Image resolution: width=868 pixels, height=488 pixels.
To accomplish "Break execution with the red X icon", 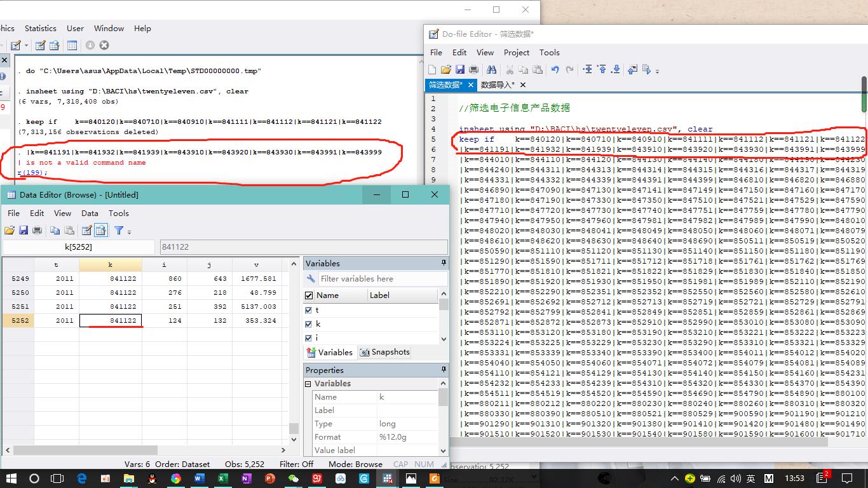I will click(x=104, y=45).
